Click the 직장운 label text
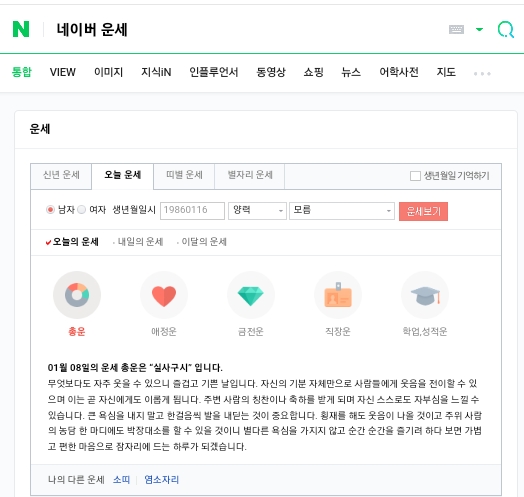Image resolution: width=524 pixels, height=497 pixels. pos(338,332)
